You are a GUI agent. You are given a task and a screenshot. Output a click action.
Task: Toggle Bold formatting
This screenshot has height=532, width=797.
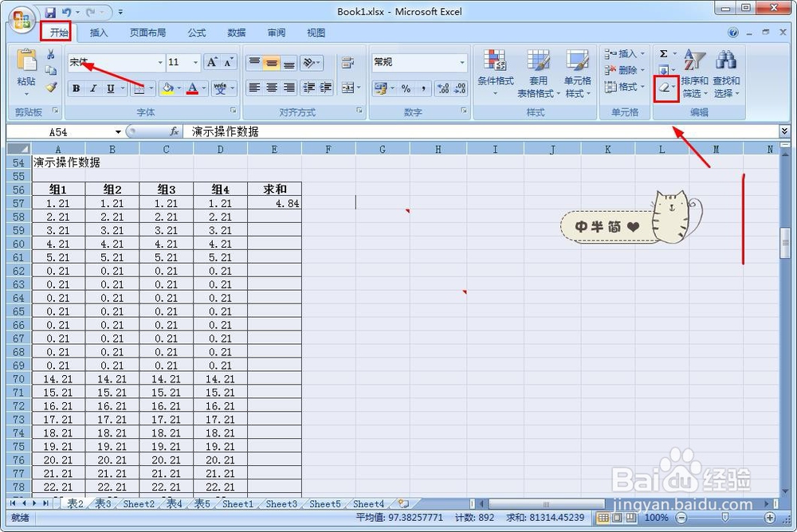point(77,88)
